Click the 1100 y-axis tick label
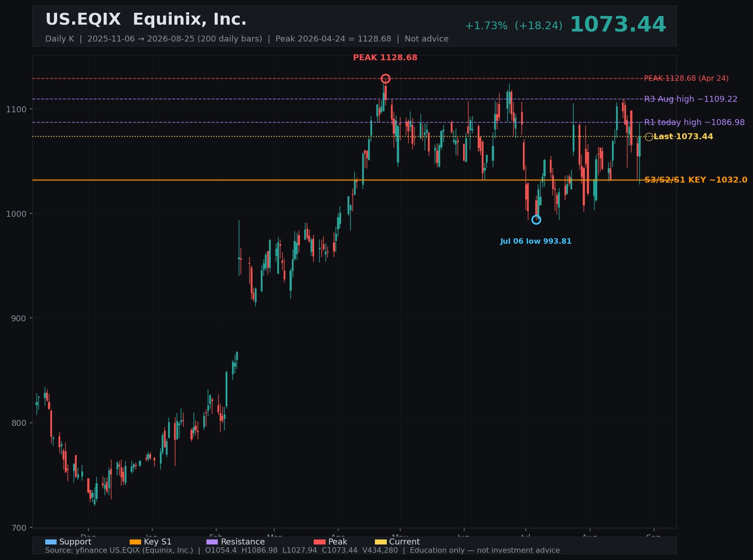The height and width of the screenshot is (560, 753). (x=17, y=109)
